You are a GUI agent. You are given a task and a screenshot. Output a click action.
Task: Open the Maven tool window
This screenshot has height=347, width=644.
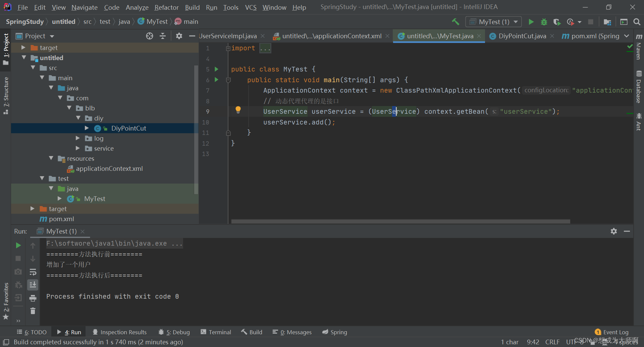point(639,47)
